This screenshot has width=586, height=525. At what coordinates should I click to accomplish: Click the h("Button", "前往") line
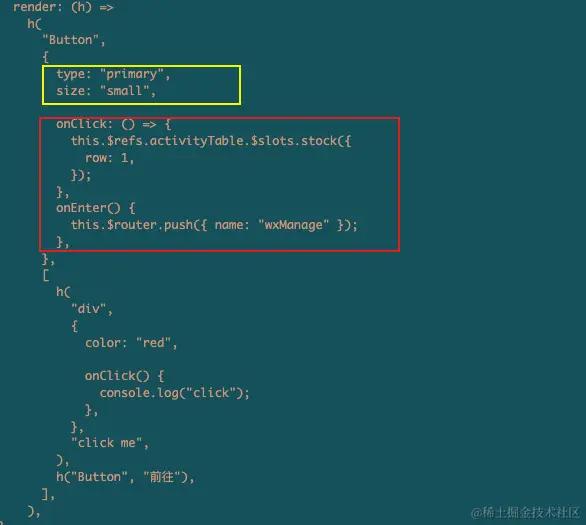[x=125, y=477]
